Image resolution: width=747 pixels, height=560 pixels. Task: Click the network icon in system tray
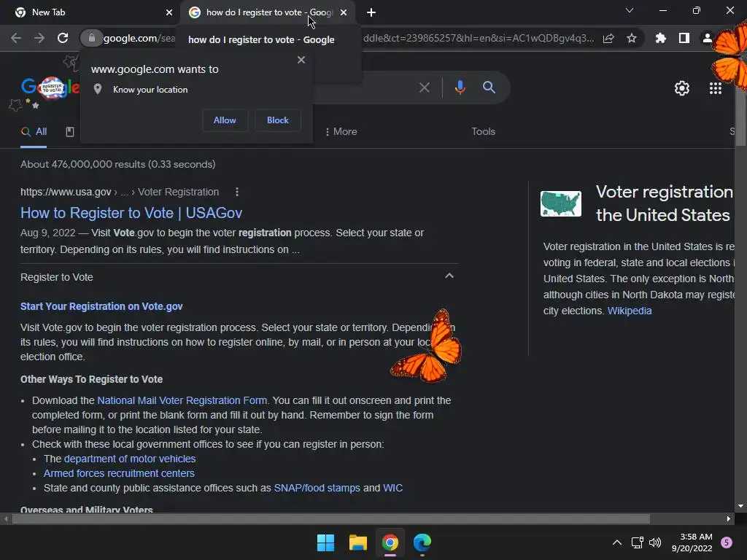[x=637, y=542]
